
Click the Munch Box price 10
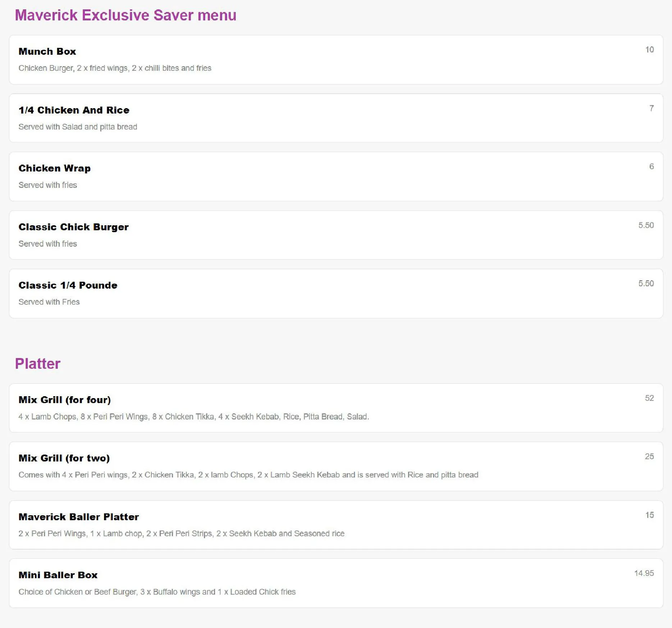pyautogui.click(x=649, y=50)
